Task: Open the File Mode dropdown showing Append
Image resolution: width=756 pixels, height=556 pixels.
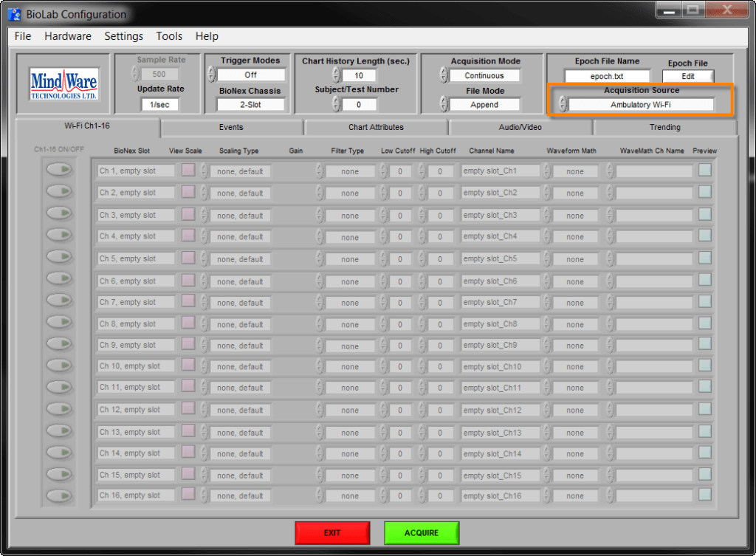Action: [x=486, y=104]
